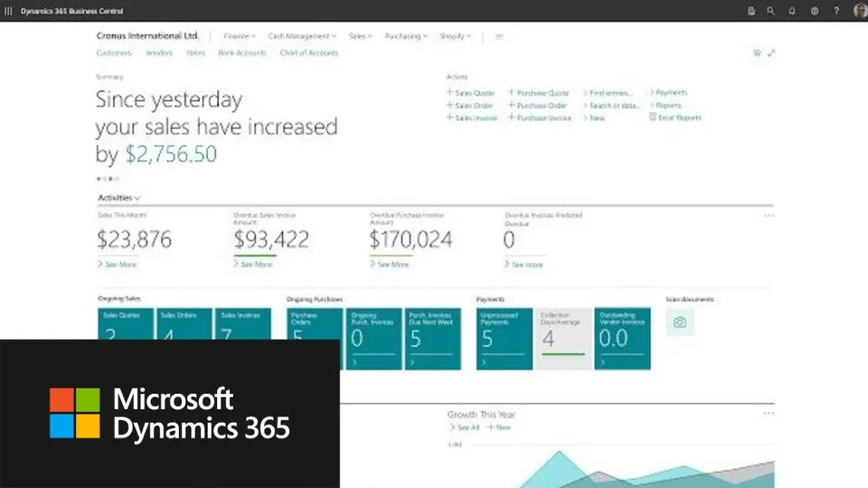Expand the Shopify menu
This screenshot has width=868, height=488.
tap(455, 36)
